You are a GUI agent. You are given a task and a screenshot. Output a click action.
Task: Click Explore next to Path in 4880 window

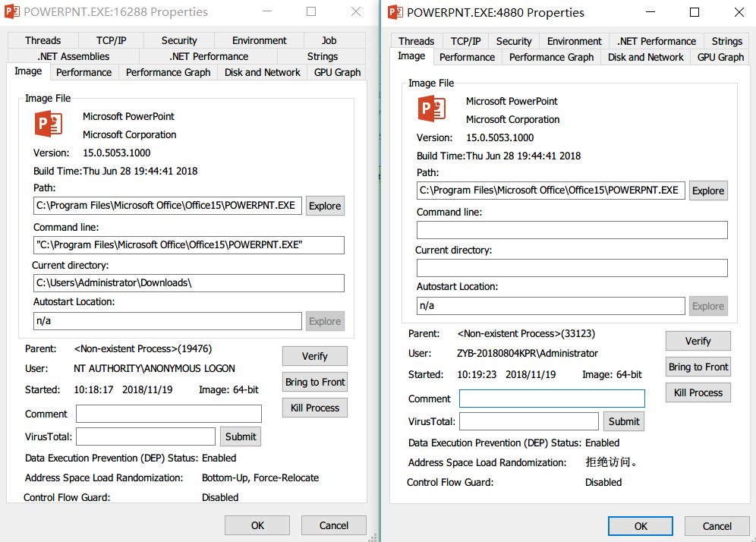pyautogui.click(x=708, y=191)
